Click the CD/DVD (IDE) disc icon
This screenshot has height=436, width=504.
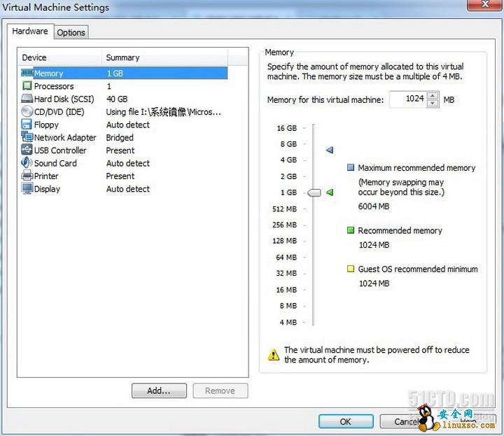click(x=27, y=112)
